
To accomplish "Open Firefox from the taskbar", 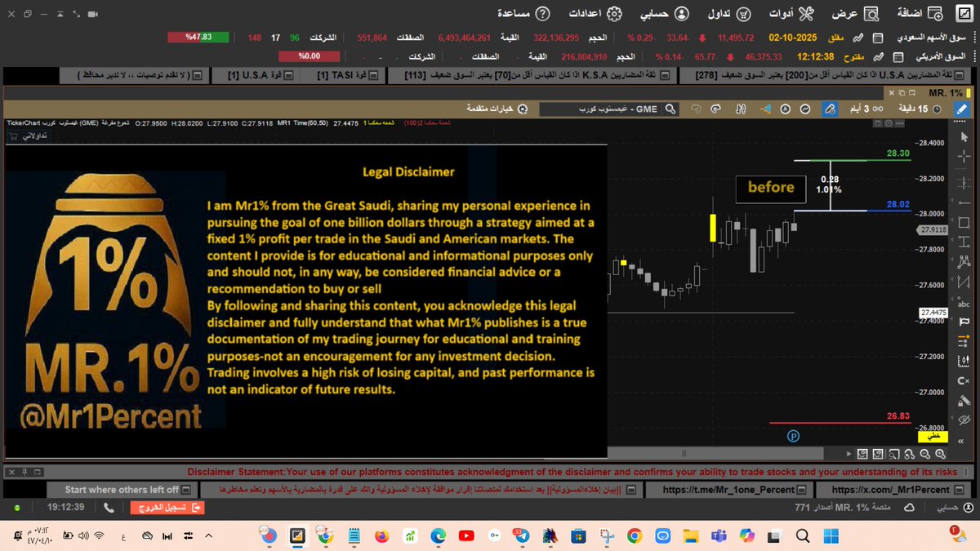I will pos(381,536).
